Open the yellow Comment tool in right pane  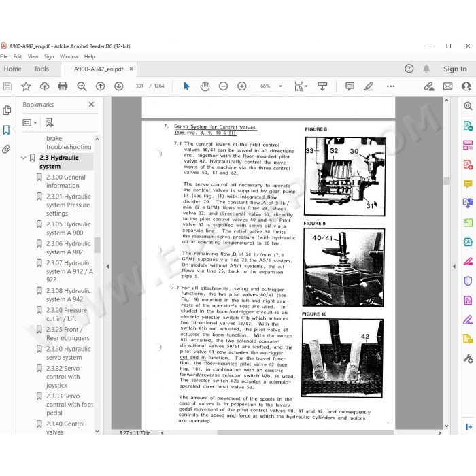coord(468,184)
